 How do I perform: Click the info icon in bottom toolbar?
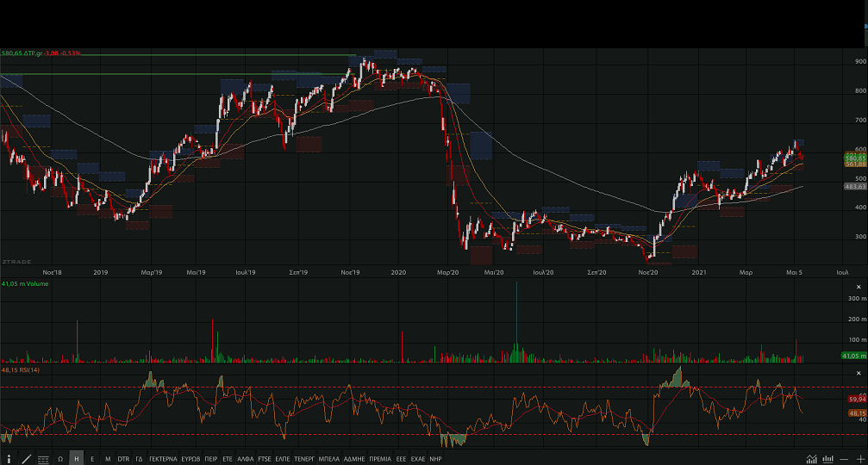click(9, 458)
